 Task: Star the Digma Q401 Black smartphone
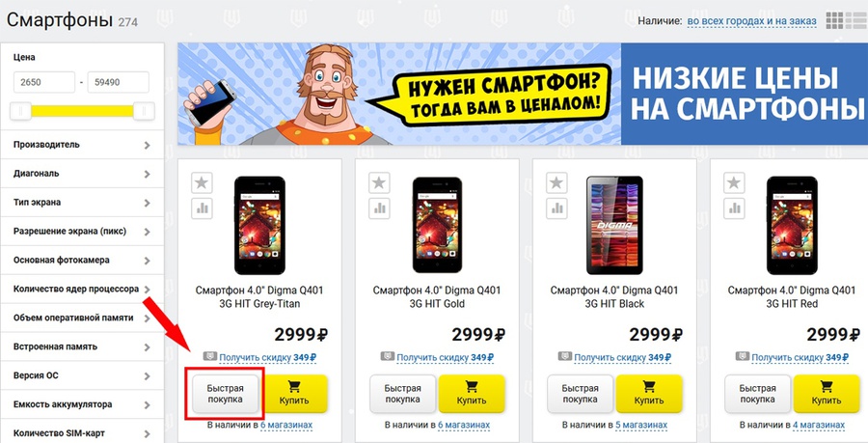click(x=556, y=182)
